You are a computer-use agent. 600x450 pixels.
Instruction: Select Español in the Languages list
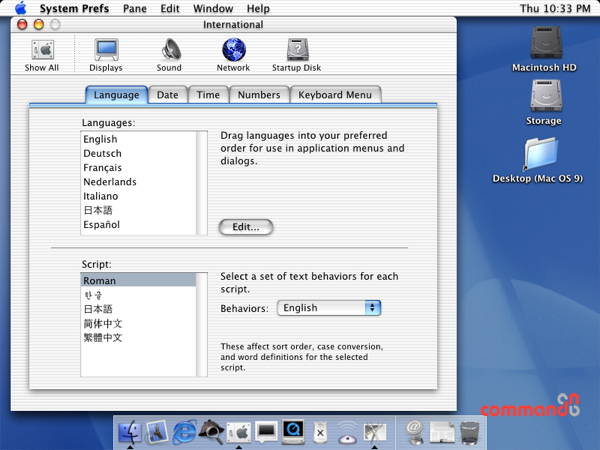[x=139, y=224]
